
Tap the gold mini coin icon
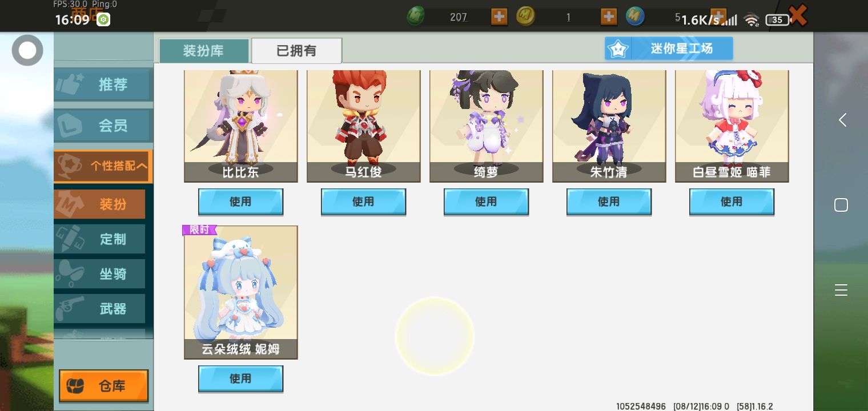(x=525, y=17)
